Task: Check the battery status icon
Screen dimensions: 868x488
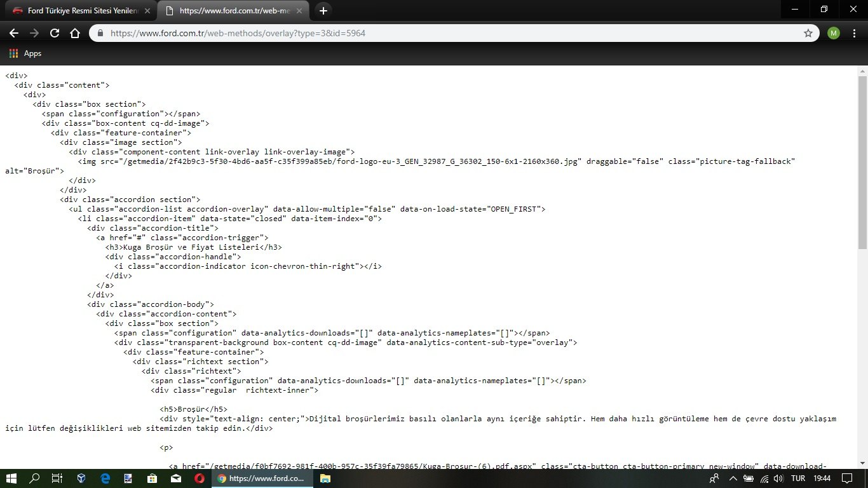Action: [749, 478]
